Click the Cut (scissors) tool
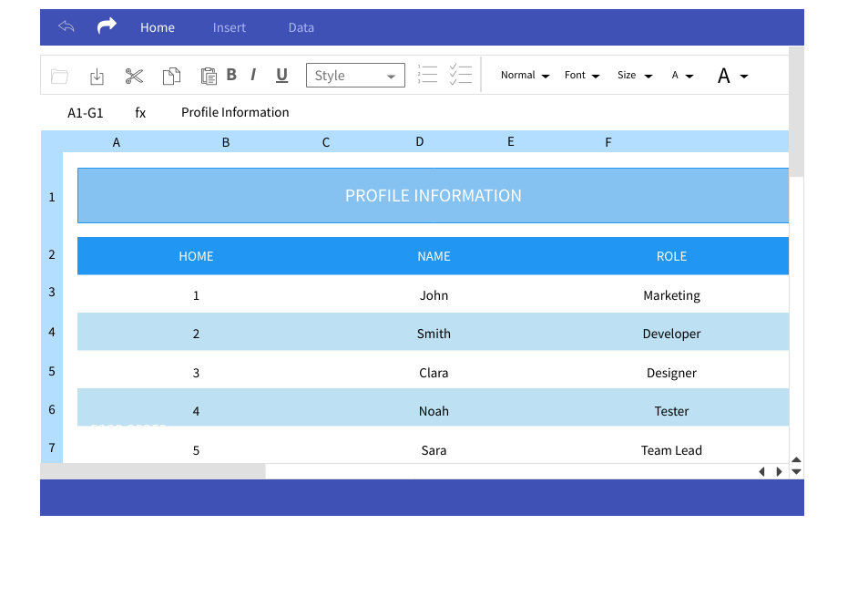This screenshot has height=607, width=868. click(134, 75)
